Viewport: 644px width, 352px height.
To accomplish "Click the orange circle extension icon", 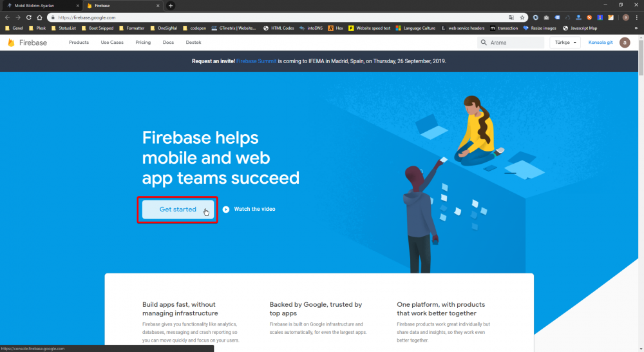I will (589, 17).
